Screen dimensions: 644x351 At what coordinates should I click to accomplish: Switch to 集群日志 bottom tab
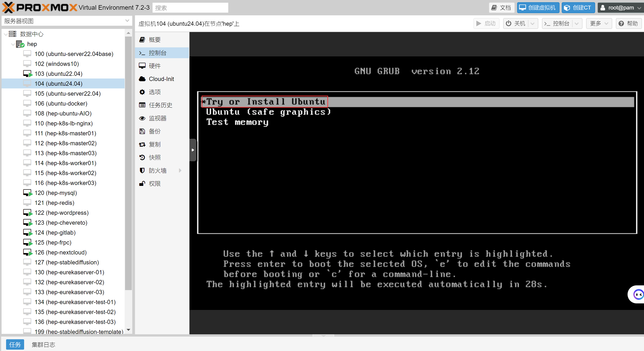[x=43, y=344]
